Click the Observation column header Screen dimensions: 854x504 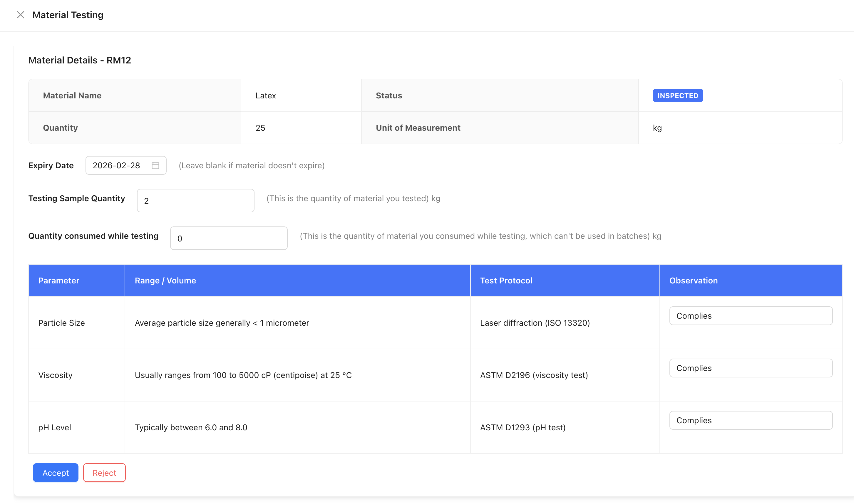pyautogui.click(x=693, y=280)
